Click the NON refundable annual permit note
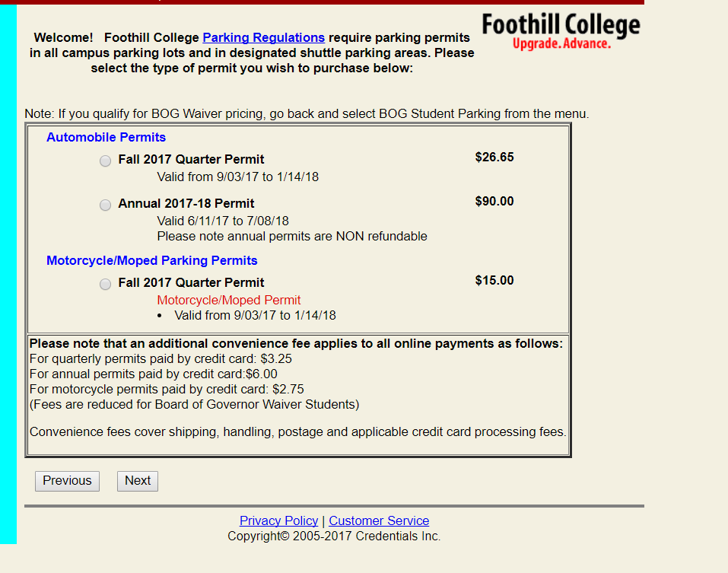The height and width of the screenshot is (573, 728). click(x=292, y=237)
